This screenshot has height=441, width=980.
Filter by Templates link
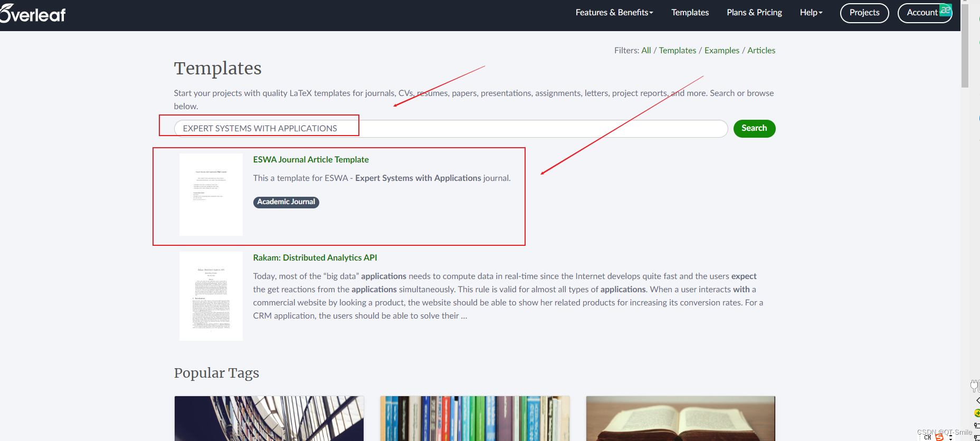[x=678, y=51]
